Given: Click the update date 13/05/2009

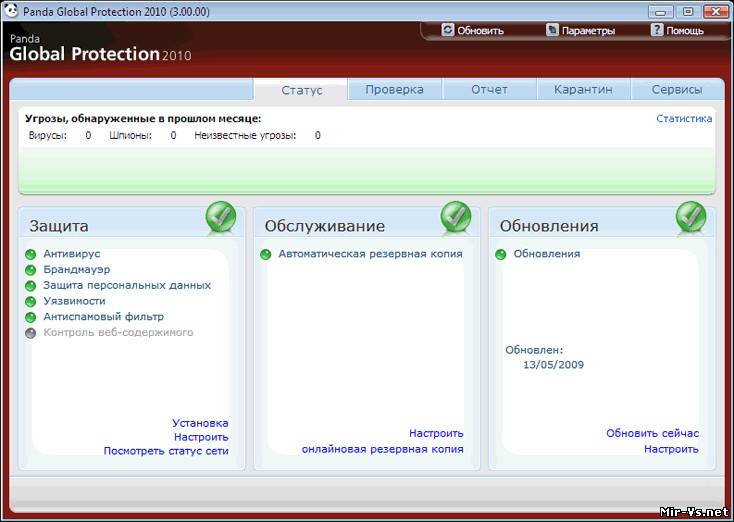Looking at the screenshot, I should point(553,365).
